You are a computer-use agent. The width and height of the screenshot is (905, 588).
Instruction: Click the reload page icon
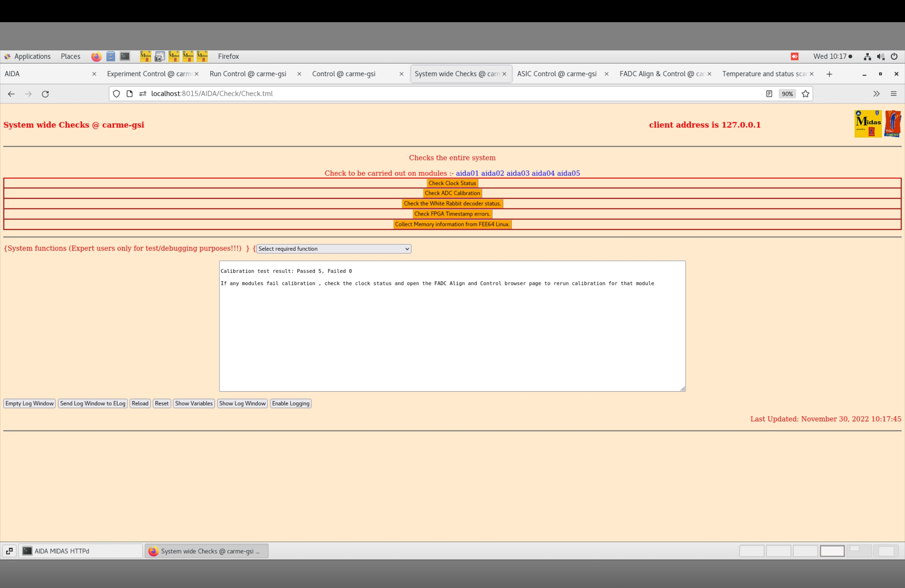click(45, 94)
